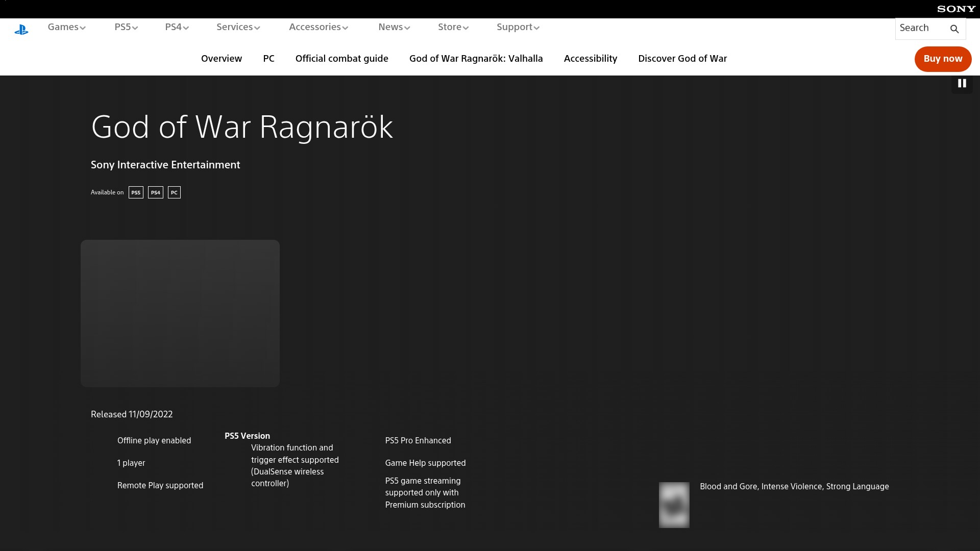Image resolution: width=980 pixels, height=551 pixels.
Task: Click PS5 game streaming Premium text
Action: pos(425,493)
